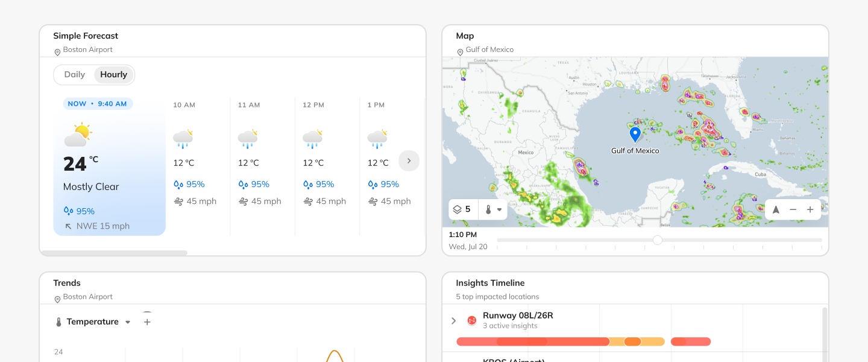Select the temperature layer thermometer icon on map
Image resolution: width=868 pixels, height=362 pixels.
[x=488, y=209]
